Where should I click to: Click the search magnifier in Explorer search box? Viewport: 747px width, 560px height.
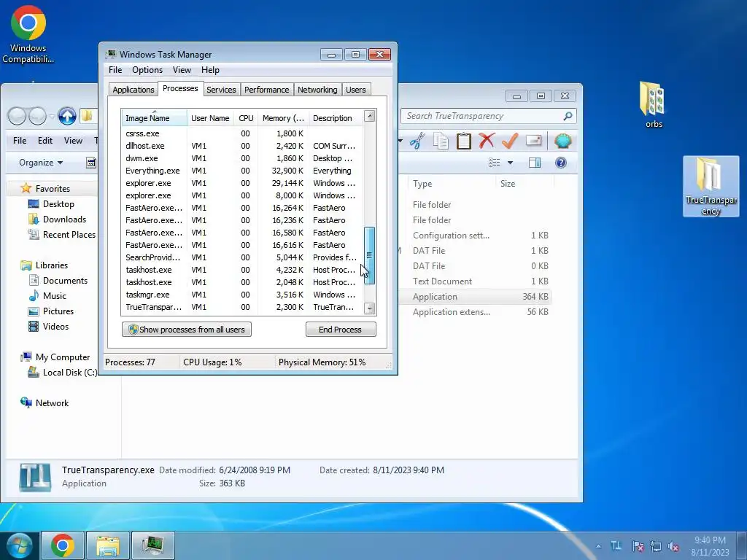(x=568, y=116)
